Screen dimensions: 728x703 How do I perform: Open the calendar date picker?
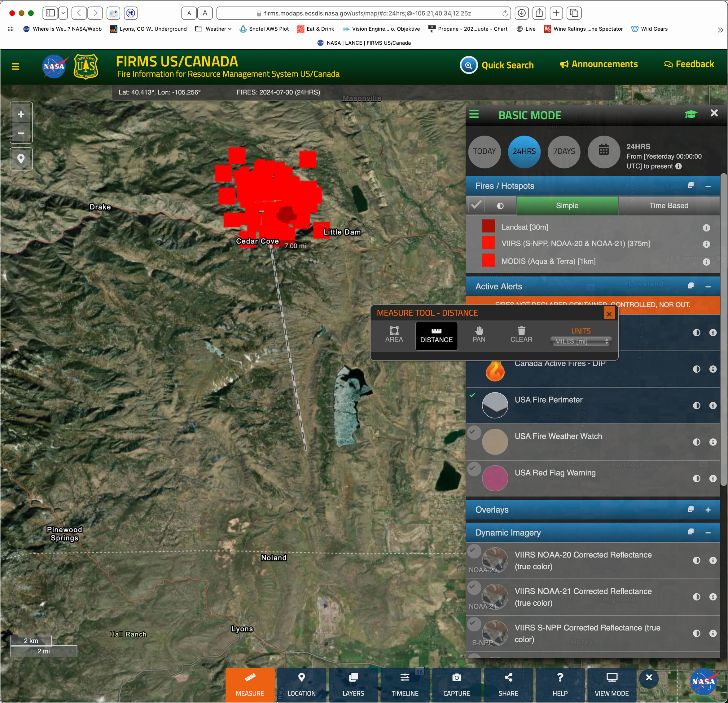[x=603, y=151]
